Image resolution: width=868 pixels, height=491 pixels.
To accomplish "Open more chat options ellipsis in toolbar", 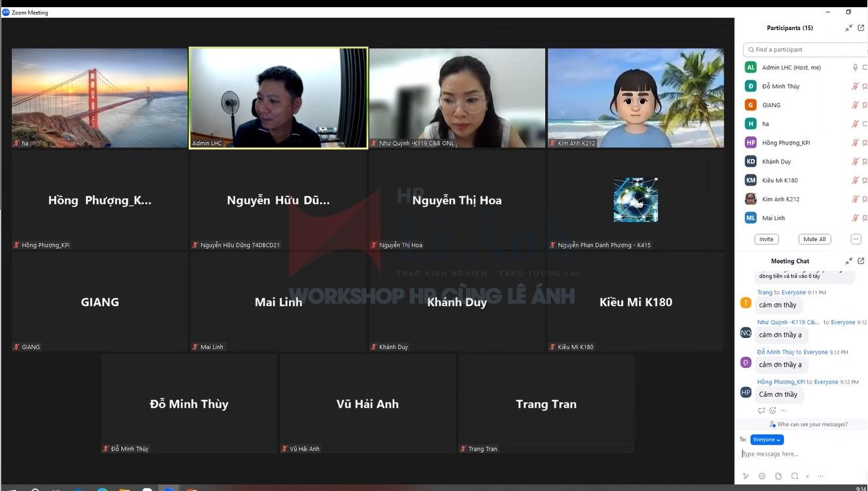I will click(x=820, y=476).
